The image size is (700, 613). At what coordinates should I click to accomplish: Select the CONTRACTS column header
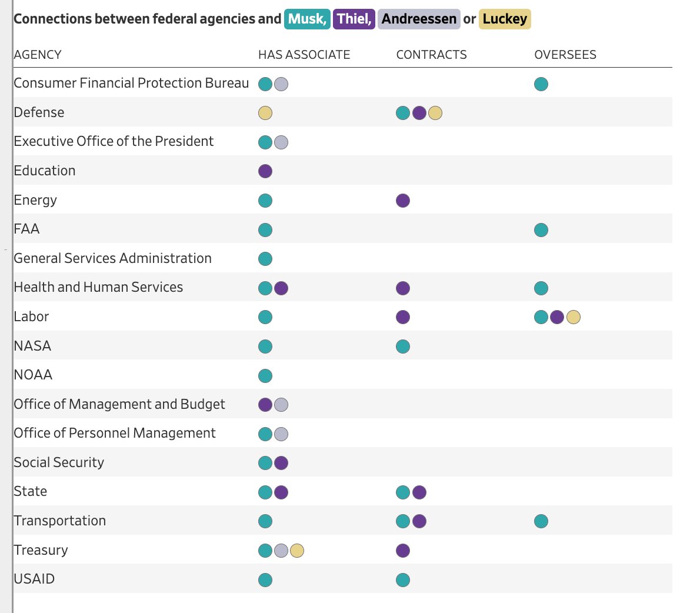click(431, 55)
